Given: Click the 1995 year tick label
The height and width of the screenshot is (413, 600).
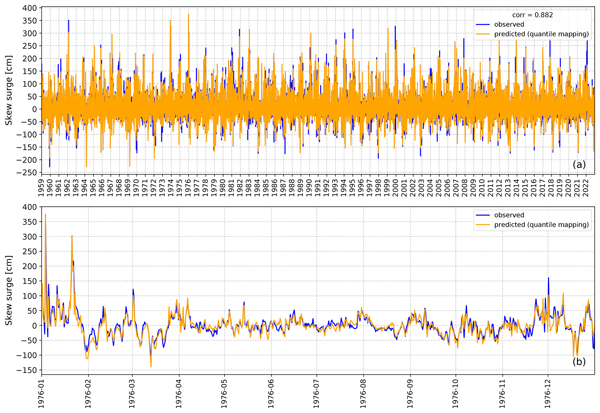Looking at the screenshot, I should (352, 187).
